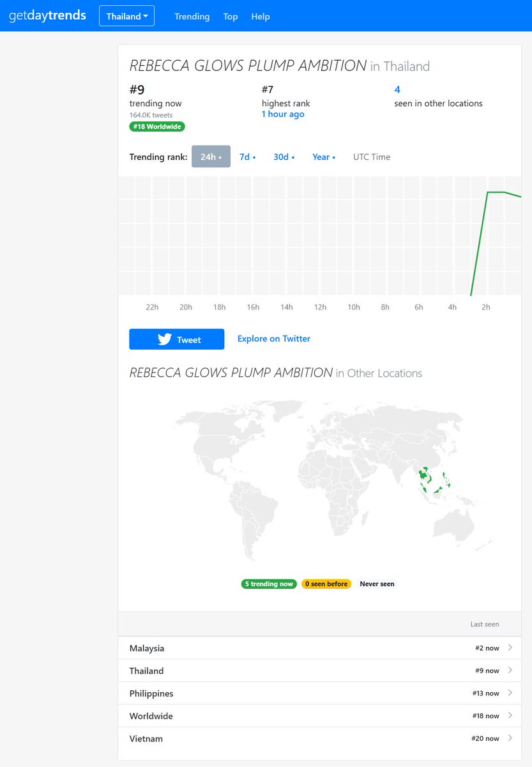Open the Thailand location dropdown

(x=126, y=16)
